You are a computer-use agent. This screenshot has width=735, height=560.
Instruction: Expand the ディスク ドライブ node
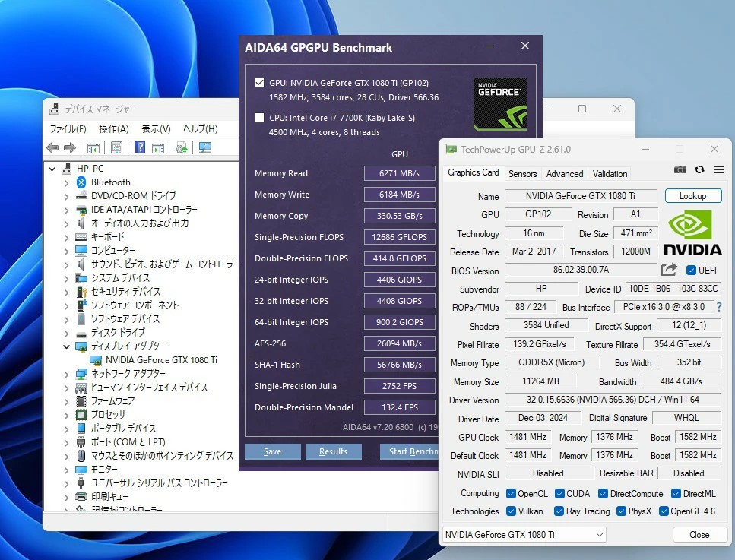[66, 333]
